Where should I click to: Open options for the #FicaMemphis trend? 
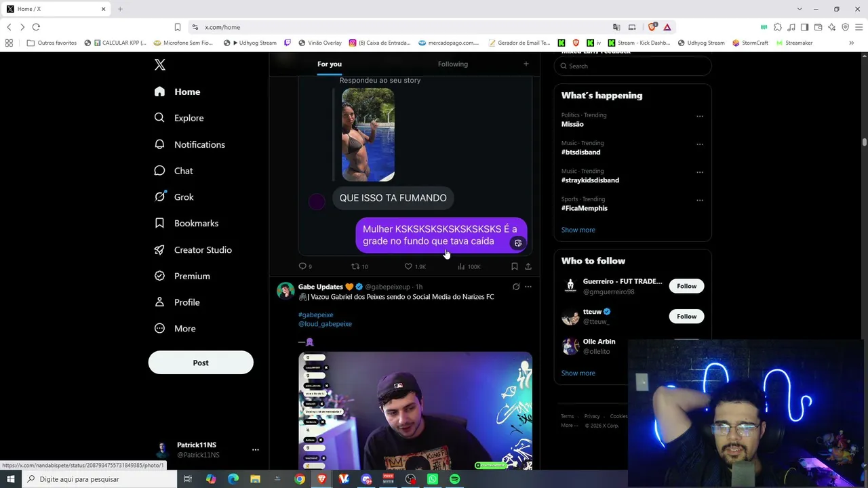(x=700, y=201)
